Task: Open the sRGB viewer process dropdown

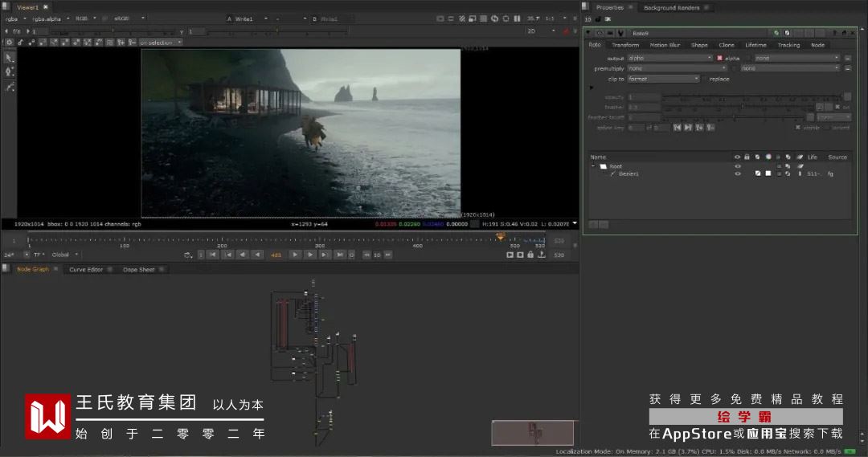Action: click(129, 18)
